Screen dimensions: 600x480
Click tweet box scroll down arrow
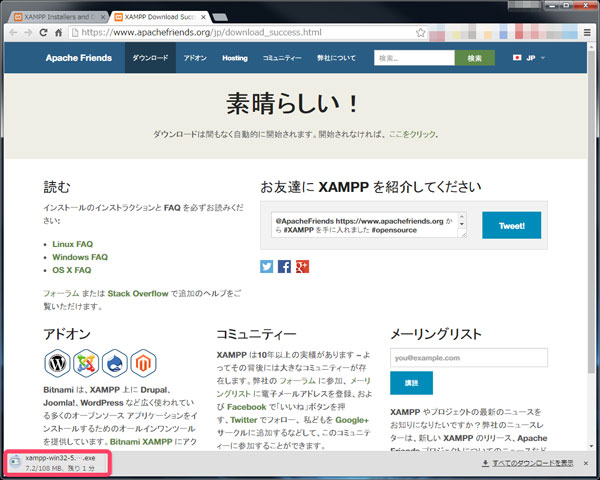(462, 224)
